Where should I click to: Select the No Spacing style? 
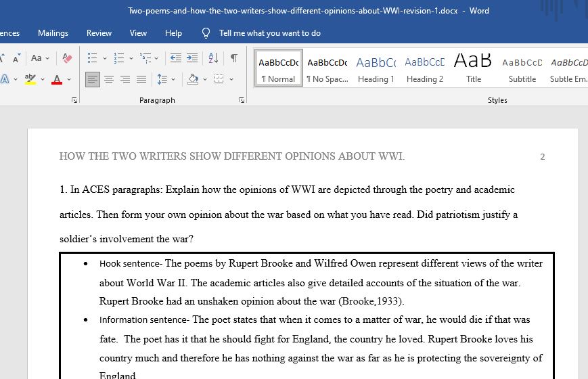coord(327,68)
